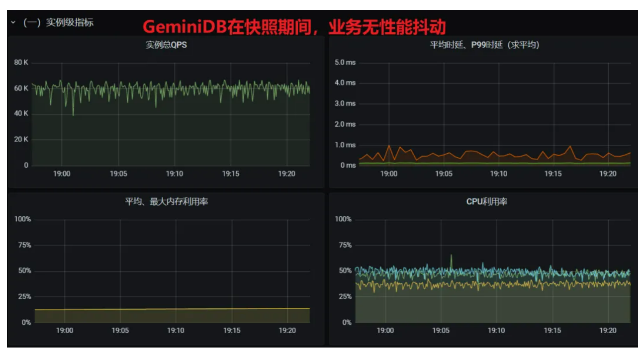Click the 80 K label in QPS panel
This screenshot has width=644, height=352.
[21, 63]
